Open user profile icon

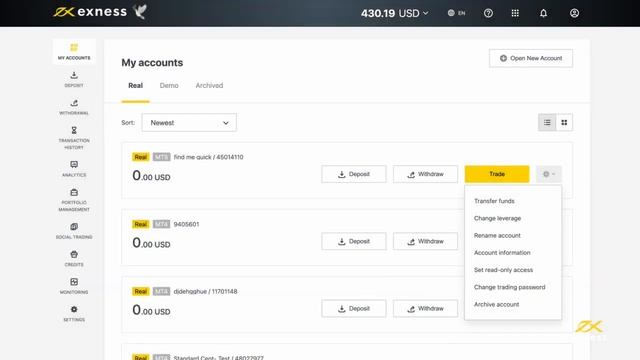(574, 13)
